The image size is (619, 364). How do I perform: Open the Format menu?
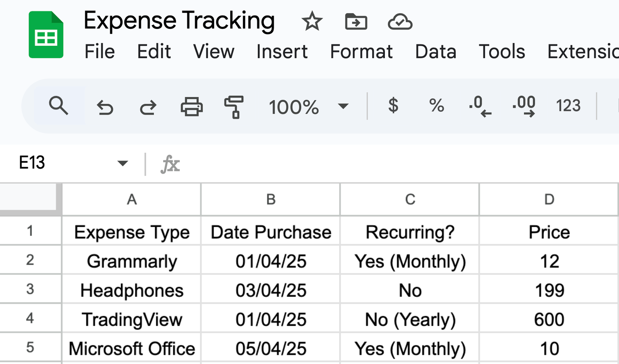pyautogui.click(x=361, y=52)
